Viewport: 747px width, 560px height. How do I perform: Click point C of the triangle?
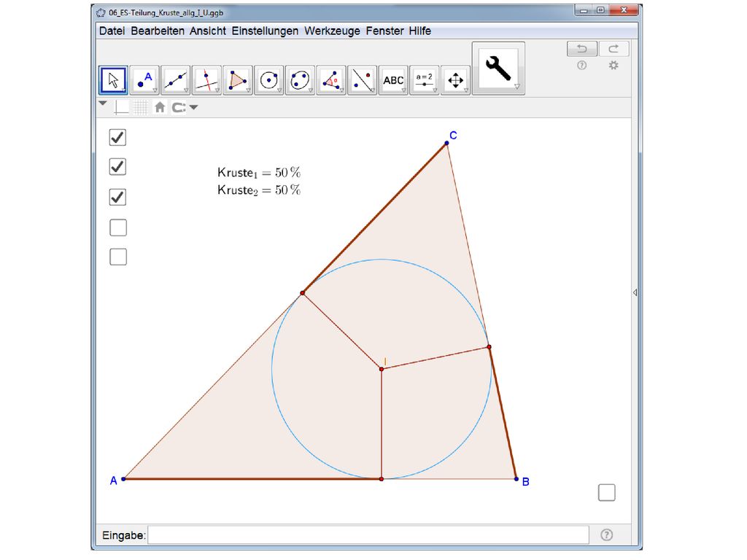point(447,143)
